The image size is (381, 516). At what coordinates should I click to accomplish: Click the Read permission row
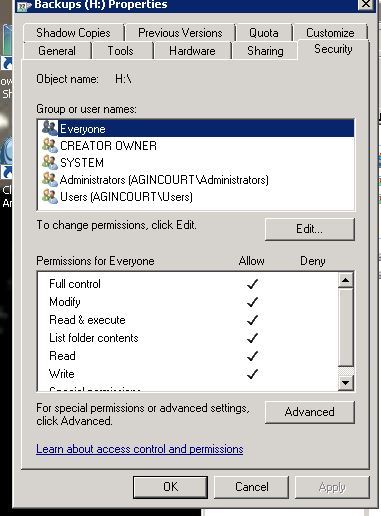[187, 356]
